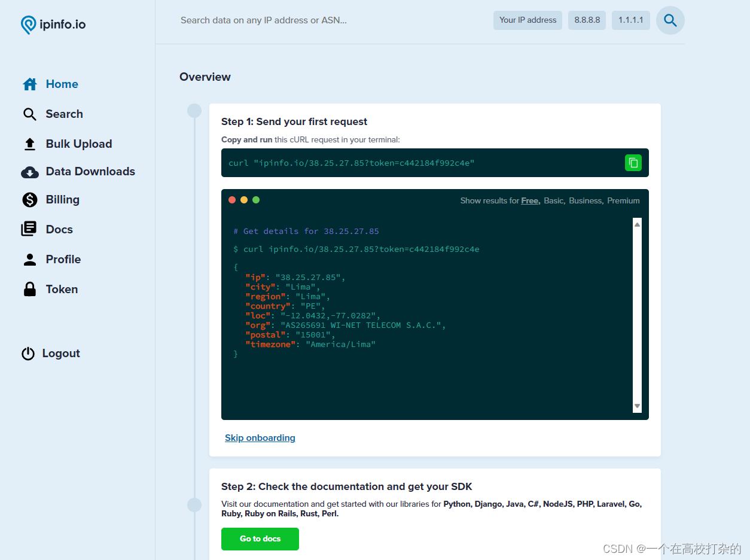Copy the cURL command with green icon
This screenshot has width=750, height=560.
633,163
